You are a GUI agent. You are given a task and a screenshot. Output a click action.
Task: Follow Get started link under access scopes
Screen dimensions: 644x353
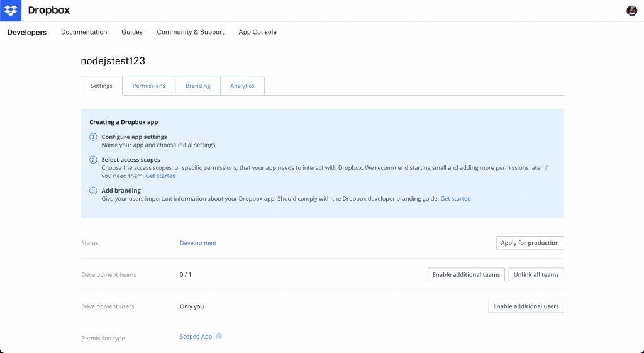click(x=160, y=176)
